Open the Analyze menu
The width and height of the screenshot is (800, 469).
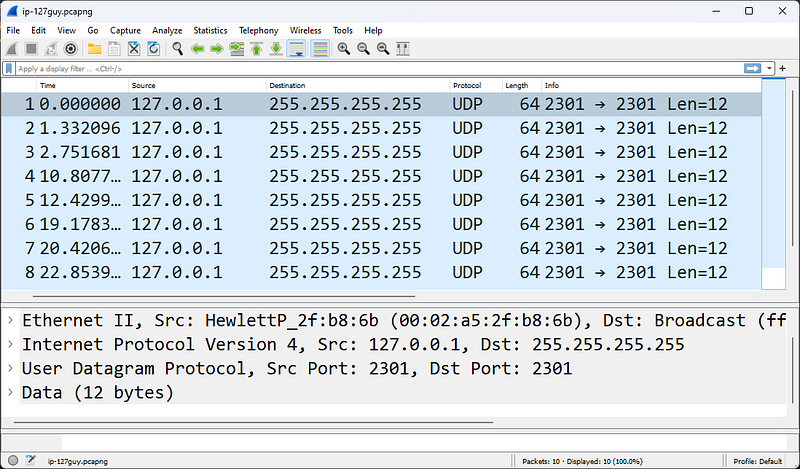(x=167, y=31)
